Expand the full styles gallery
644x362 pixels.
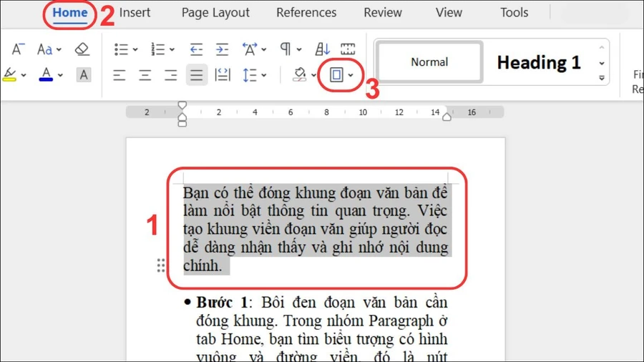(602, 78)
